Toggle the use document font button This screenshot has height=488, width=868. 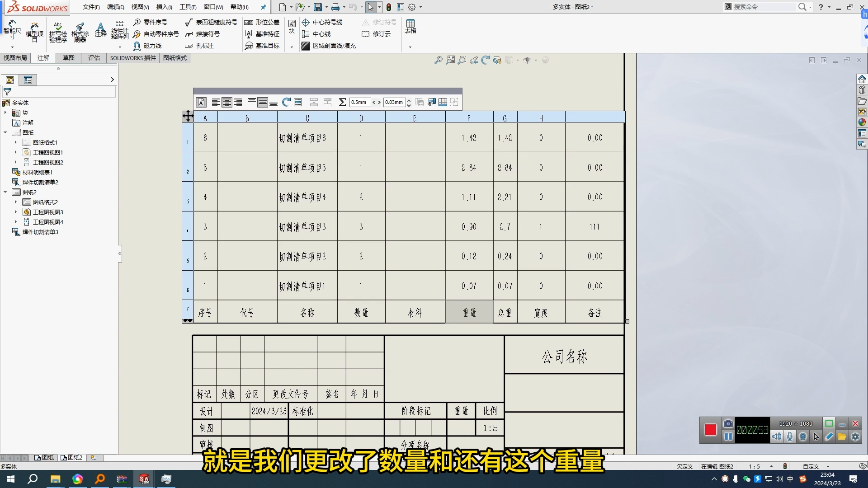[x=202, y=103]
